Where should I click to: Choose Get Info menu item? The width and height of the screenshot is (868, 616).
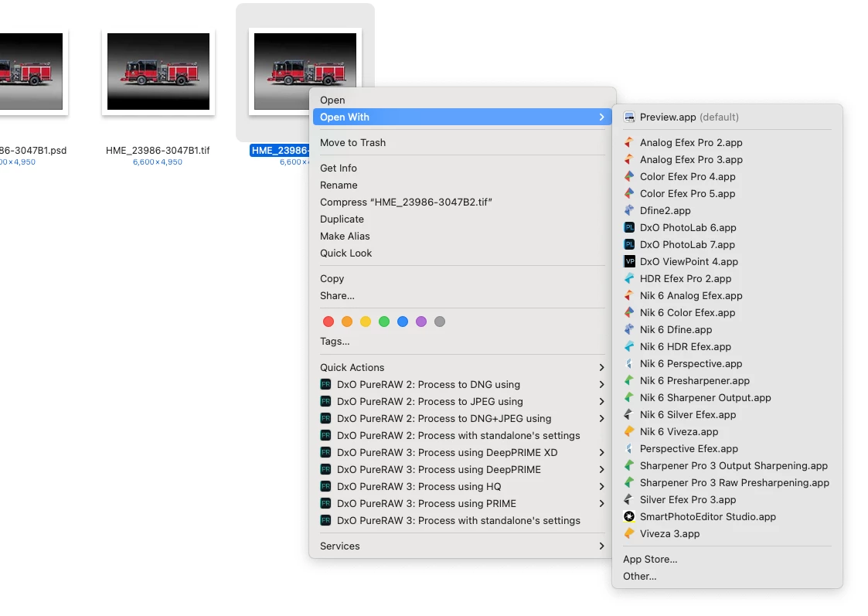(462, 168)
